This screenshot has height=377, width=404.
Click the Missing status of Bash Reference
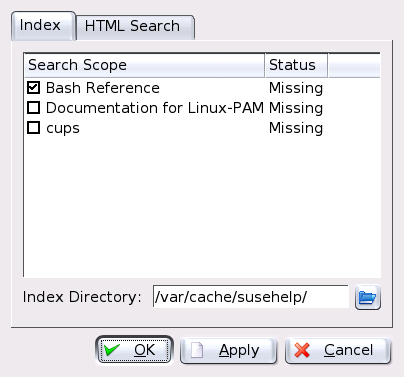tap(296, 88)
